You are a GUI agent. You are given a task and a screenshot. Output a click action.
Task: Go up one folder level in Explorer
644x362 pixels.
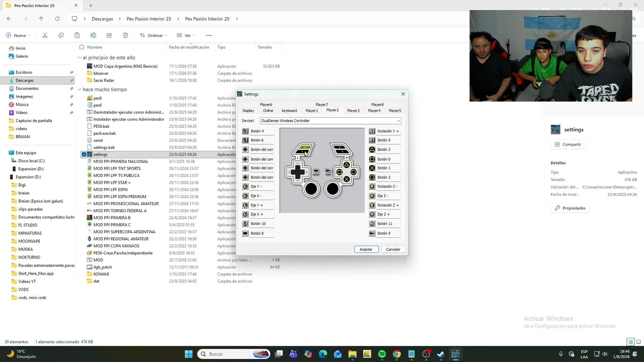pyautogui.click(x=41, y=19)
